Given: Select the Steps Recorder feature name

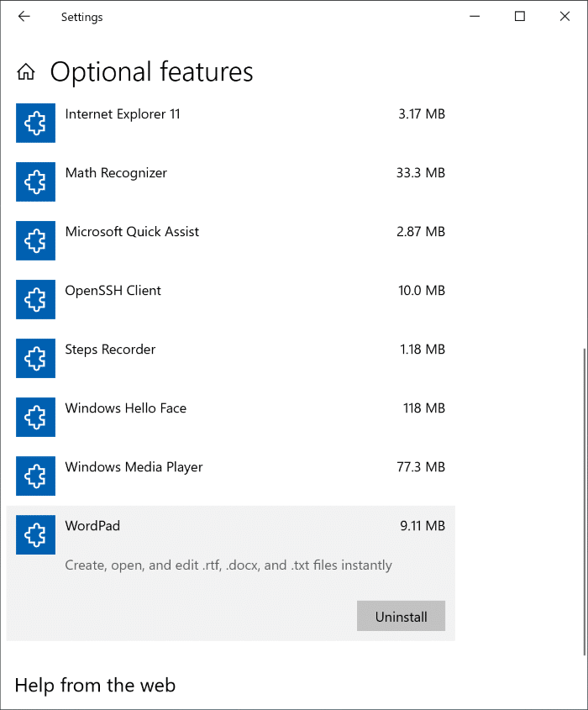Looking at the screenshot, I should [110, 350].
